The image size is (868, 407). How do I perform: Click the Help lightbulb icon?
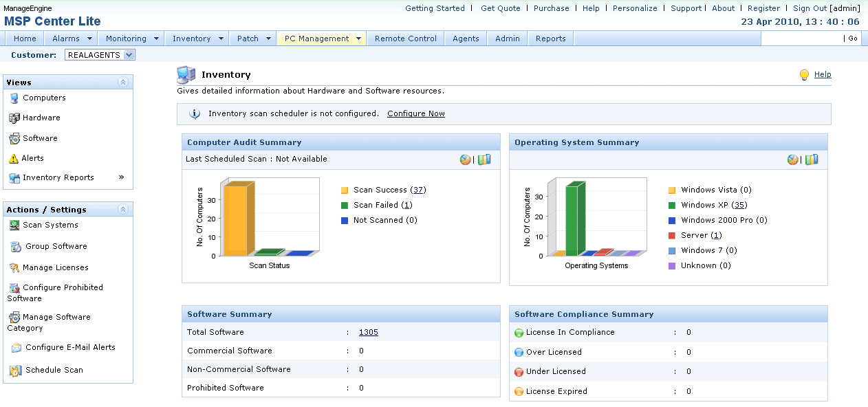(x=804, y=75)
